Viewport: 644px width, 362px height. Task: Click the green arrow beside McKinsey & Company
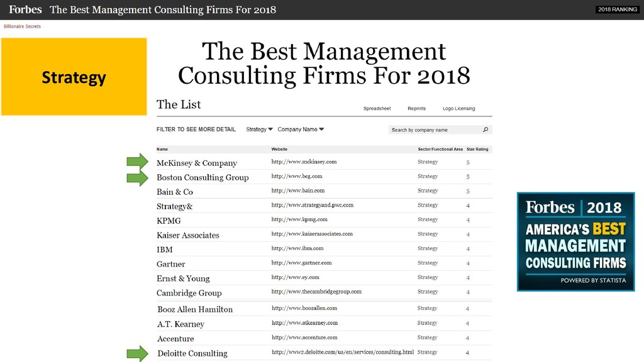coord(138,162)
